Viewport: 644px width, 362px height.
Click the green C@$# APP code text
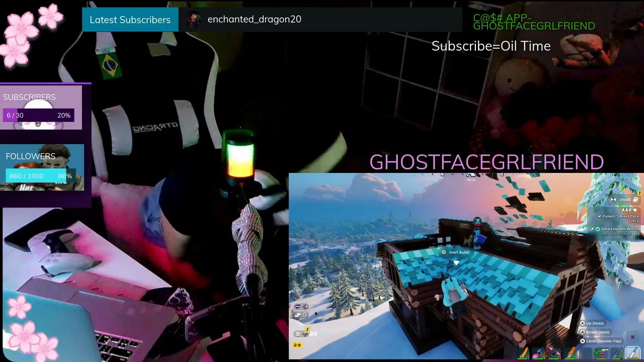[534, 22]
